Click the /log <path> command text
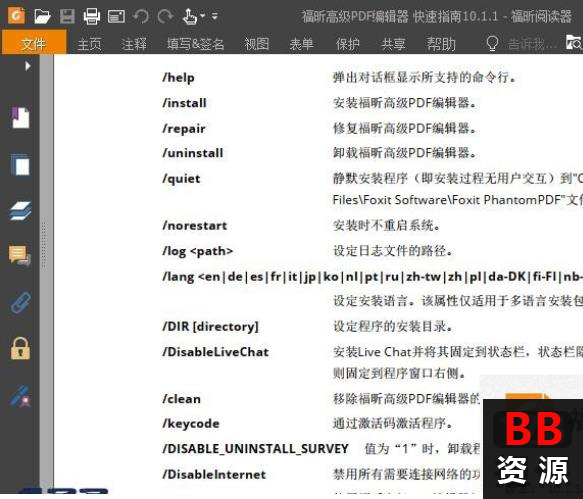This screenshot has height=499, width=583. [197, 251]
